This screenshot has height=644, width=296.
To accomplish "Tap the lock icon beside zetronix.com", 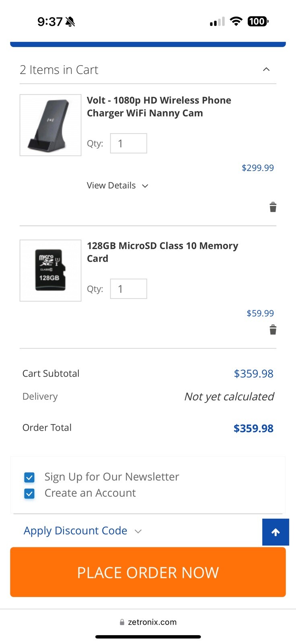I will [x=122, y=622].
